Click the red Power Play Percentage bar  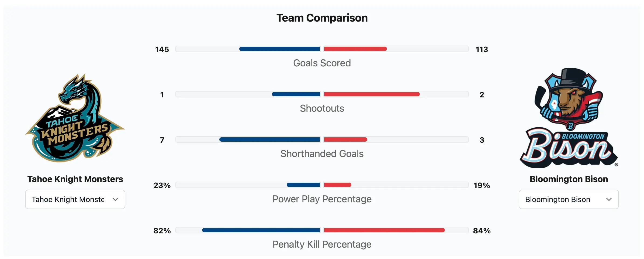point(337,185)
